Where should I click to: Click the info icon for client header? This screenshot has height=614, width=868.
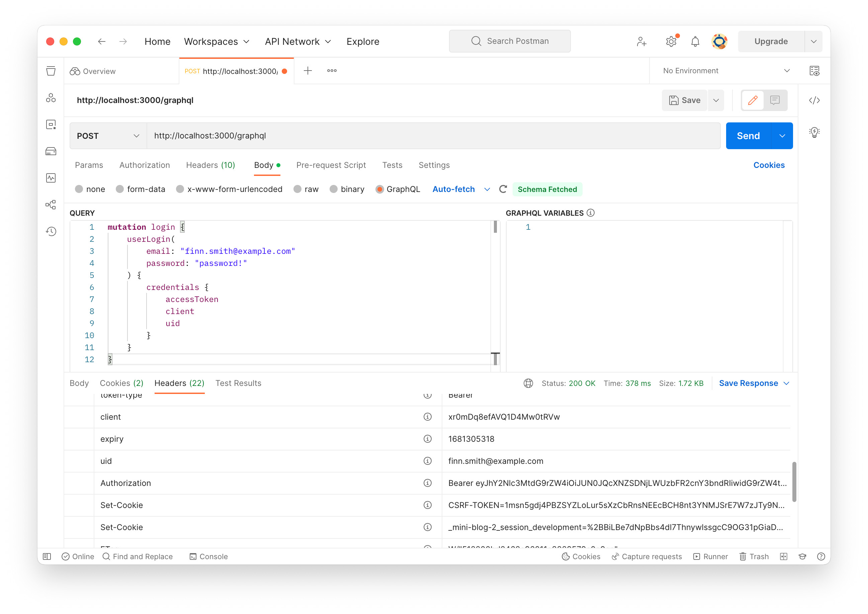[427, 417]
